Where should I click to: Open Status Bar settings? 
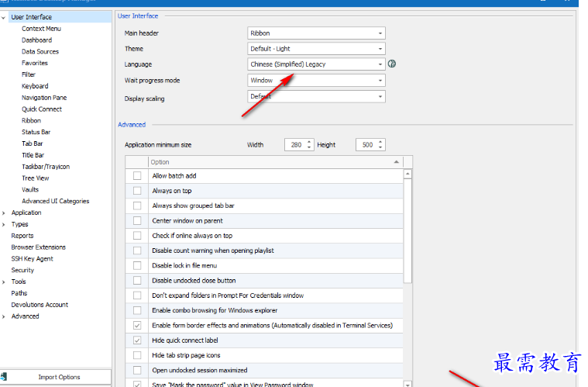pos(36,132)
